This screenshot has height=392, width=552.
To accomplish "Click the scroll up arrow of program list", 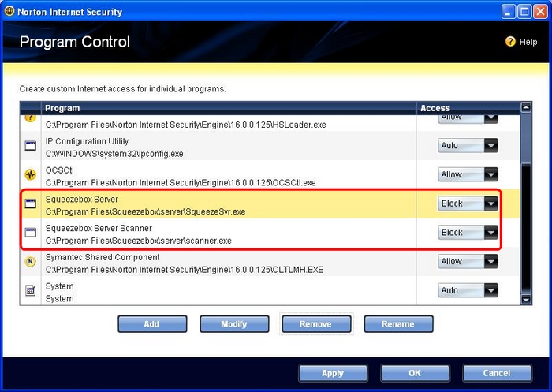I will click(526, 107).
